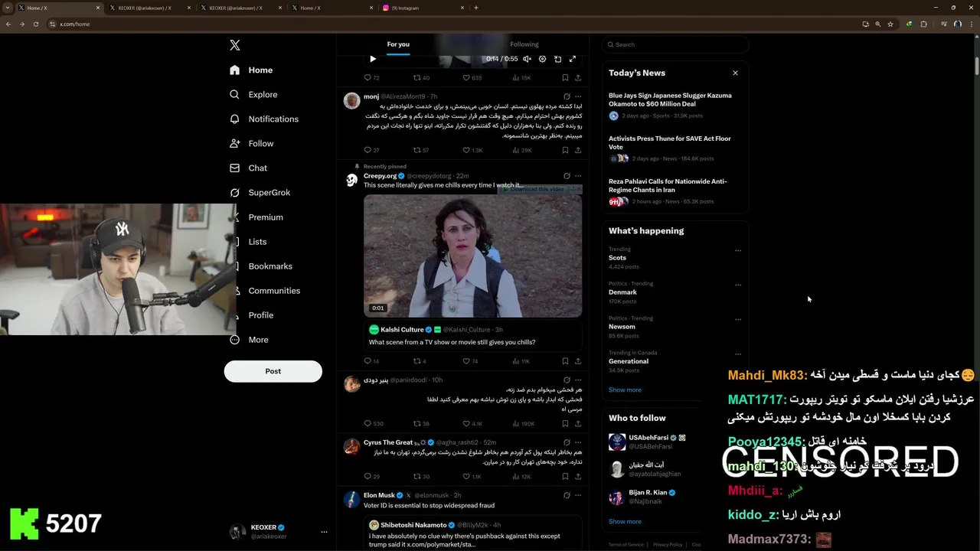Show more under Who to follow
The width and height of the screenshot is (980, 551).
click(x=625, y=521)
